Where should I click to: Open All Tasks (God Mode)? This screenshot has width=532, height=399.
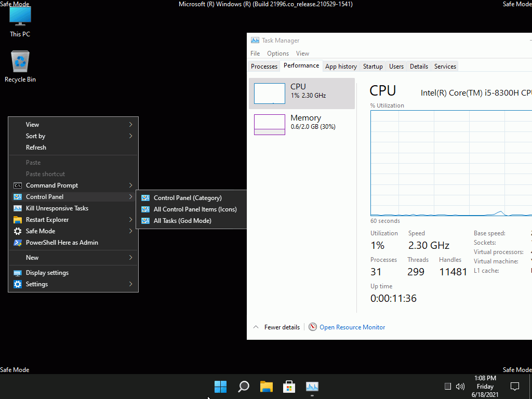(191, 221)
